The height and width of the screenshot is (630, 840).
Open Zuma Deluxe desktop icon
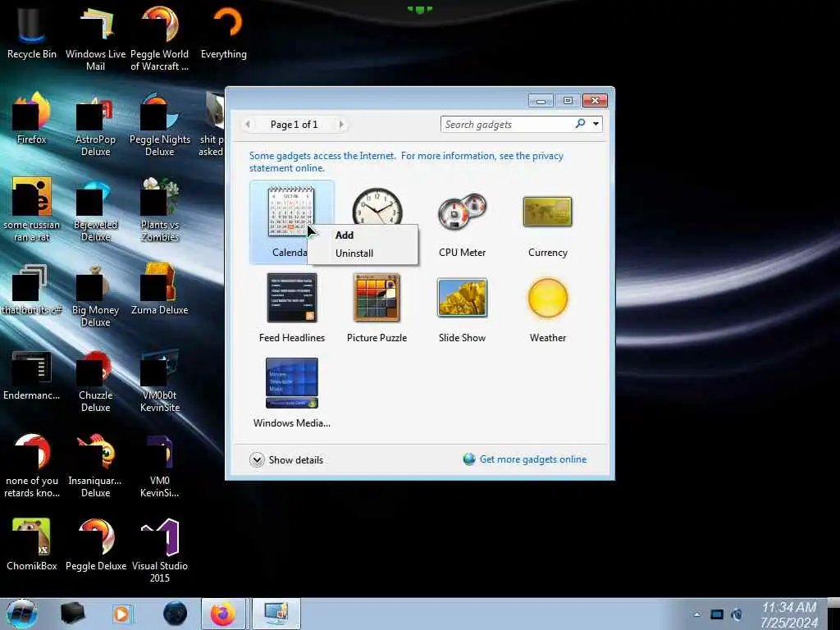click(160, 290)
